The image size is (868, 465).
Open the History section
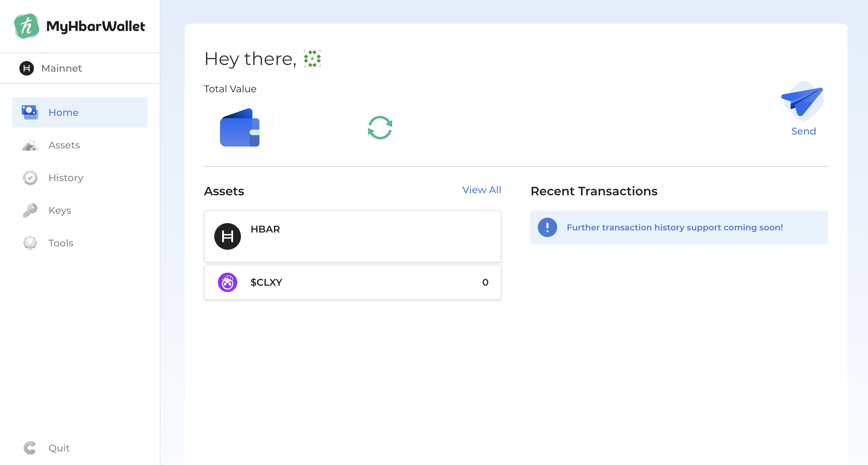click(66, 178)
